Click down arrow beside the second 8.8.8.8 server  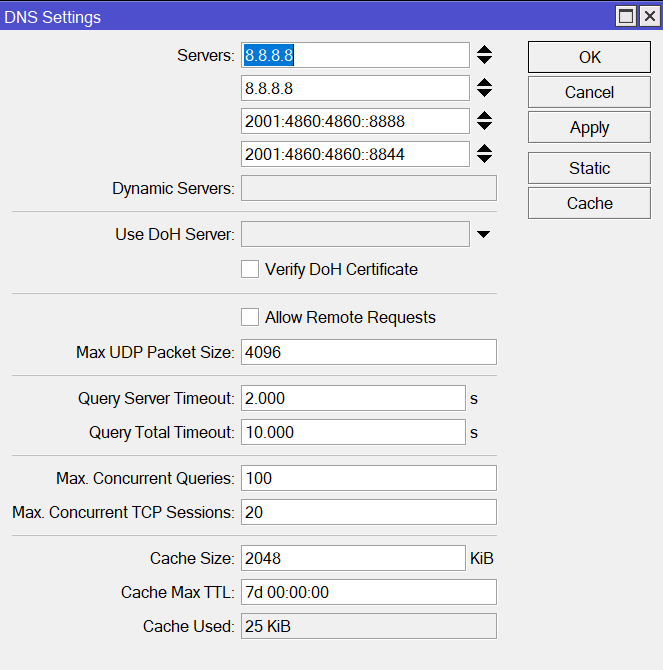pos(484,93)
